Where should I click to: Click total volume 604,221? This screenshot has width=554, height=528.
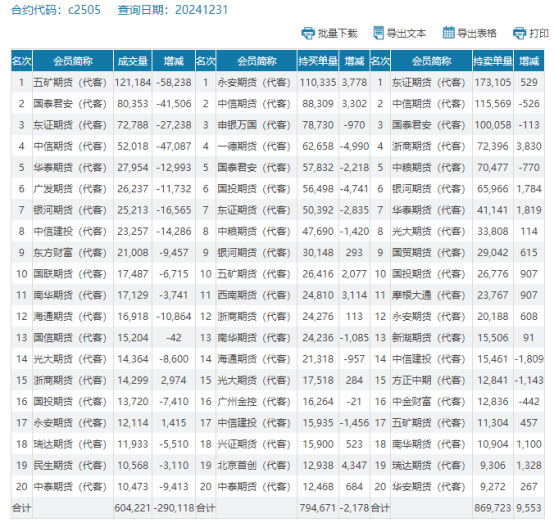[x=132, y=508]
